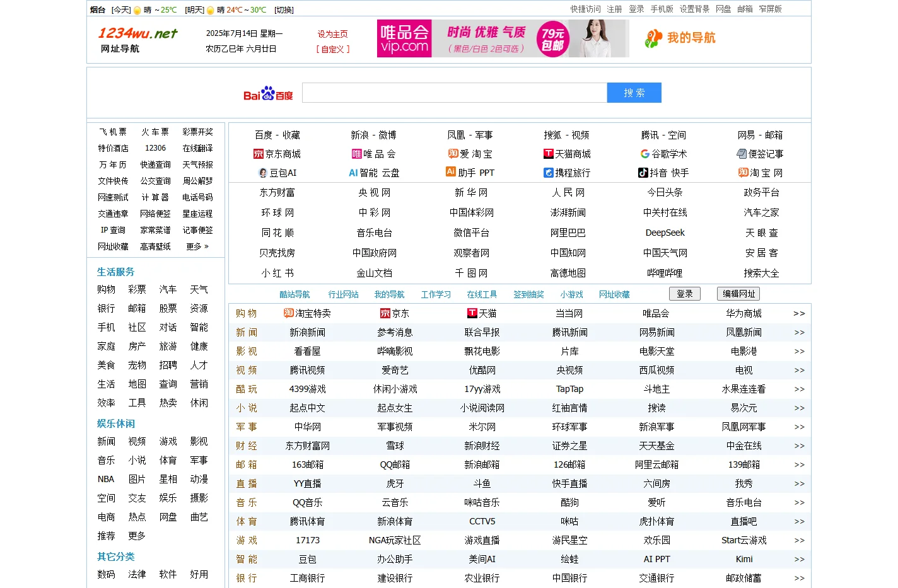Screen dimensions: 898x588
Task: Open 12306 link in left panel
Action: tap(155, 148)
